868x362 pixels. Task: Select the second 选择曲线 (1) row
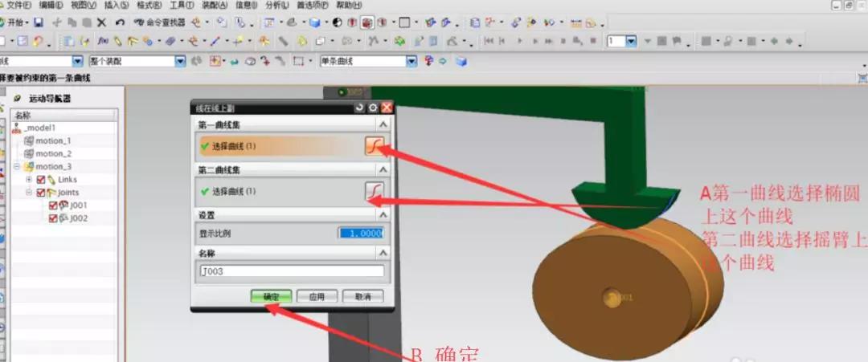click(x=280, y=191)
